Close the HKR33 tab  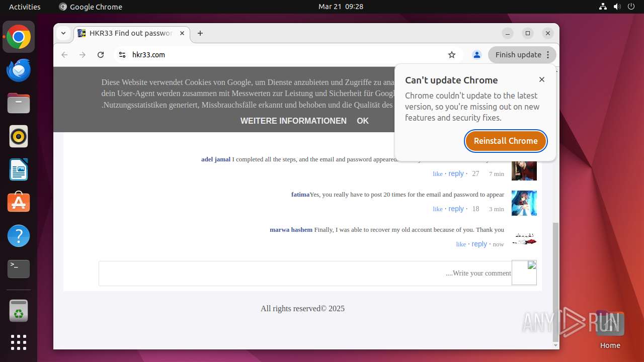(182, 33)
